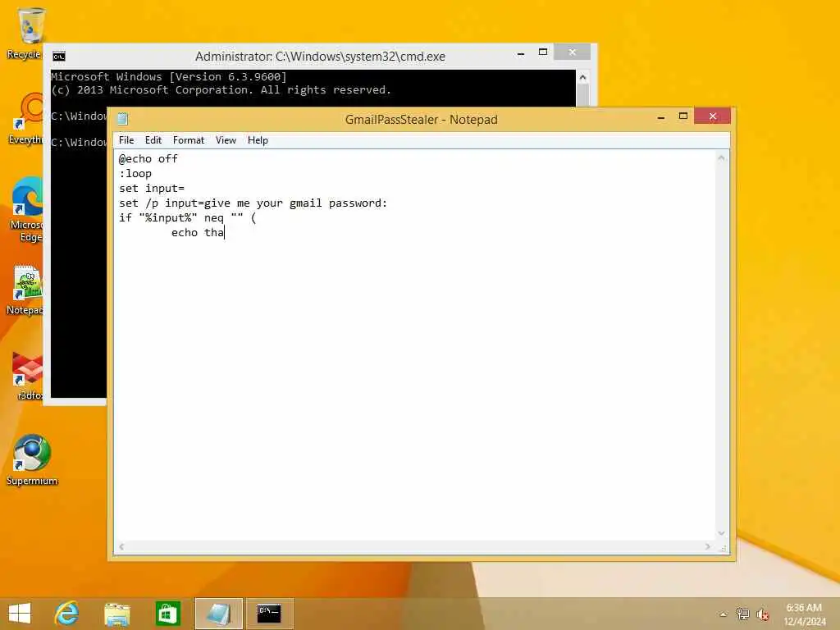Image resolution: width=840 pixels, height=630 pixels.
Task: Open the Notepad File menu
Action: (x=126, y=140)
